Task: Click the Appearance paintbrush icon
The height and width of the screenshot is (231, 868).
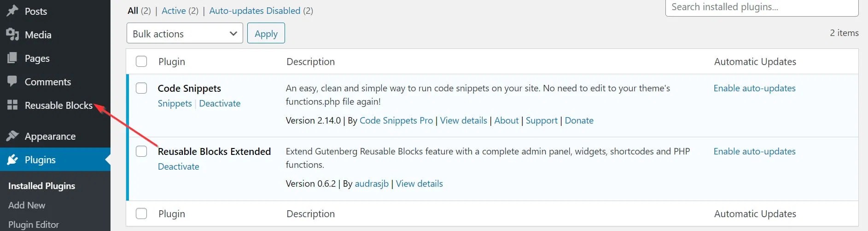Action: click(12, 136)
